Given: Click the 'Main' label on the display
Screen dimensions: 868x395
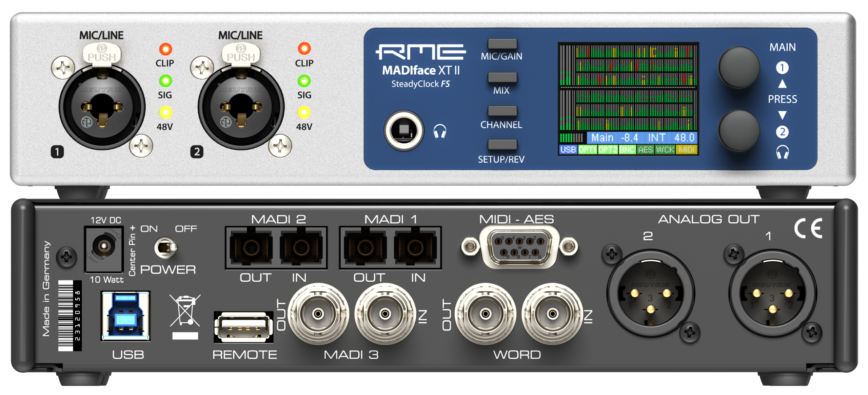Looking at the screenshot, I should click(602, 138).
